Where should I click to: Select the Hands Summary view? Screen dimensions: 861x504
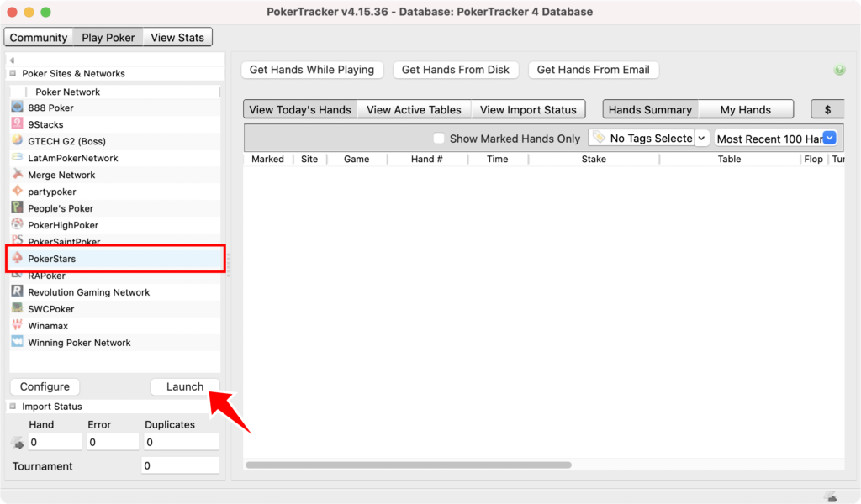point(650,110)
